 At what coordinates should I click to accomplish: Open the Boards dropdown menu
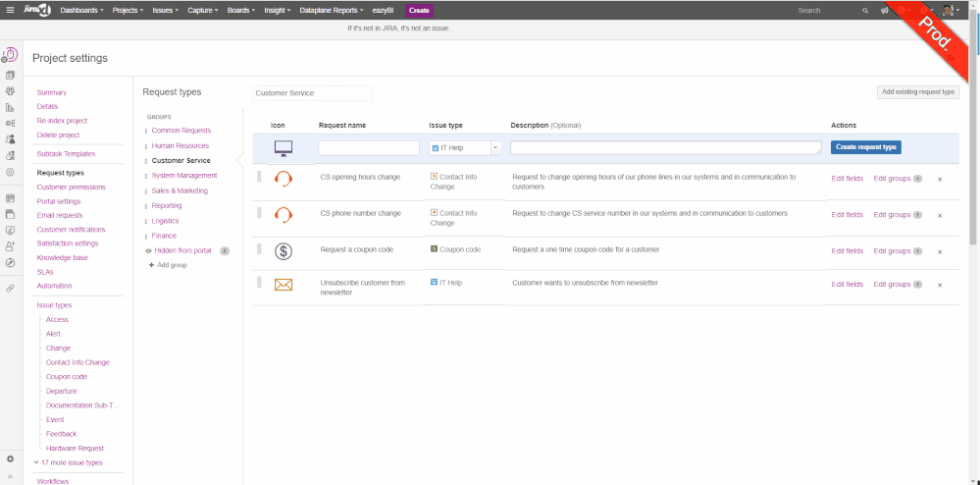[241, 11]
